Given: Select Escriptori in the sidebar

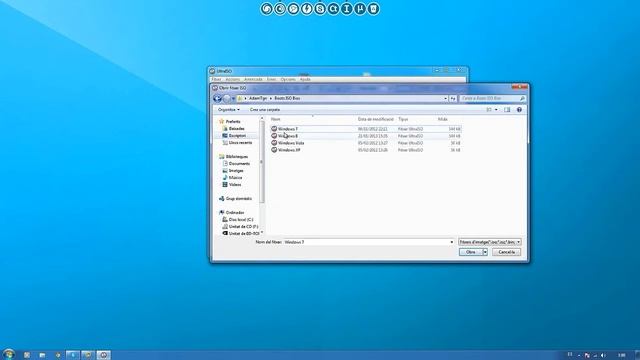Looking at the screenshot, I should pos(237,136).
